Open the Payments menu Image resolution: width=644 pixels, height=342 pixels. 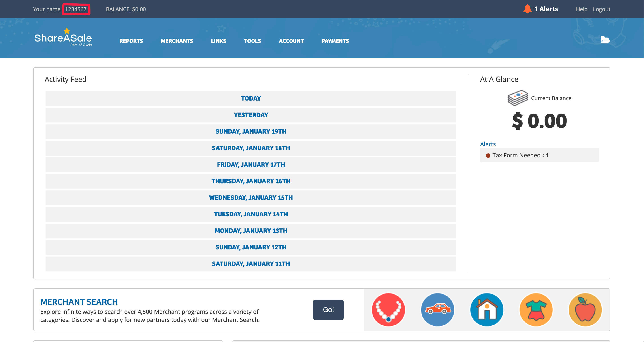click(x=335, y=41)
